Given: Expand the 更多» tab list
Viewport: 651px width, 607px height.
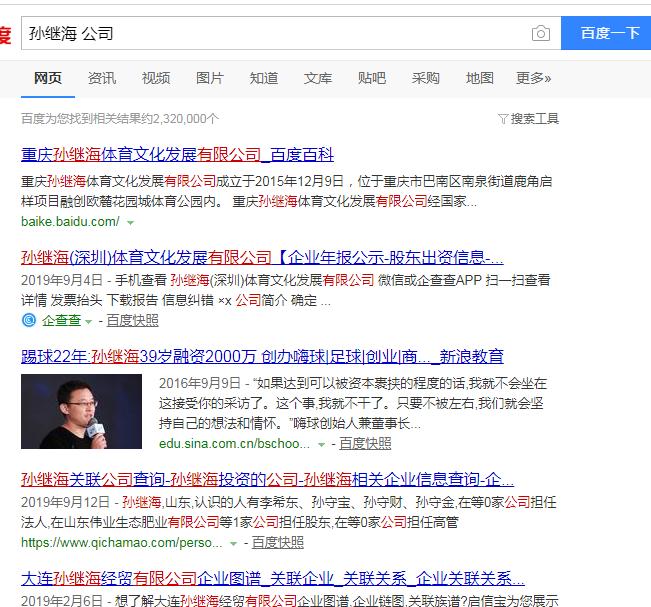Looking at the screenshot, I should pos(534,78).
